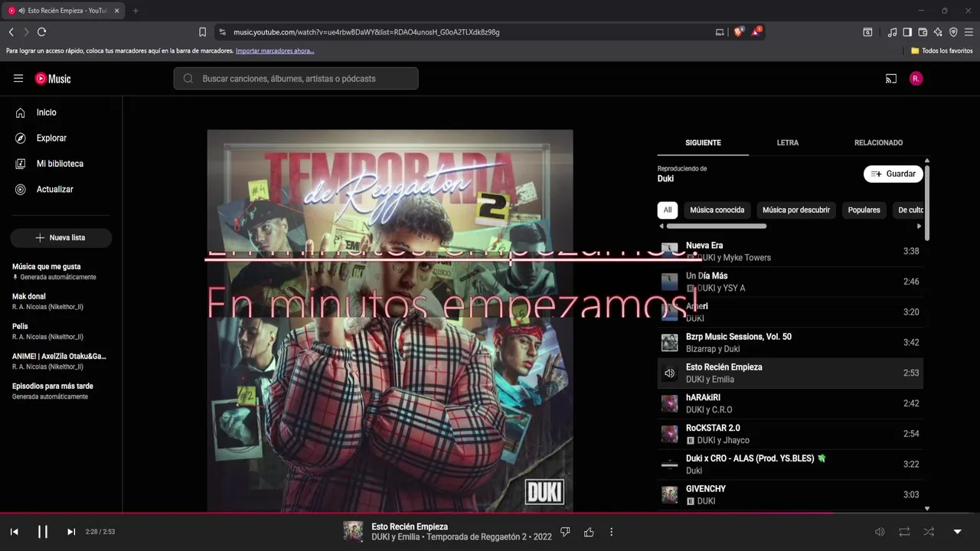Play Un Día Más from queue

click(x=790, y=282)
